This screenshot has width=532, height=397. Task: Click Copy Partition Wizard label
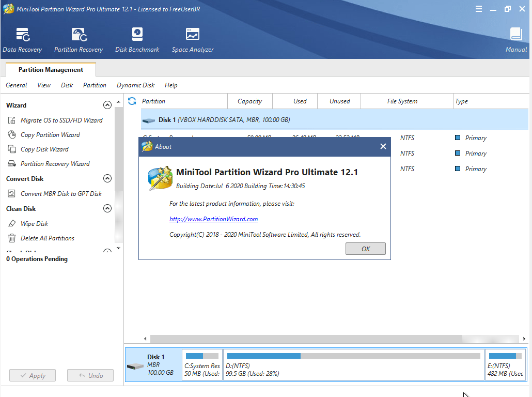50,135
